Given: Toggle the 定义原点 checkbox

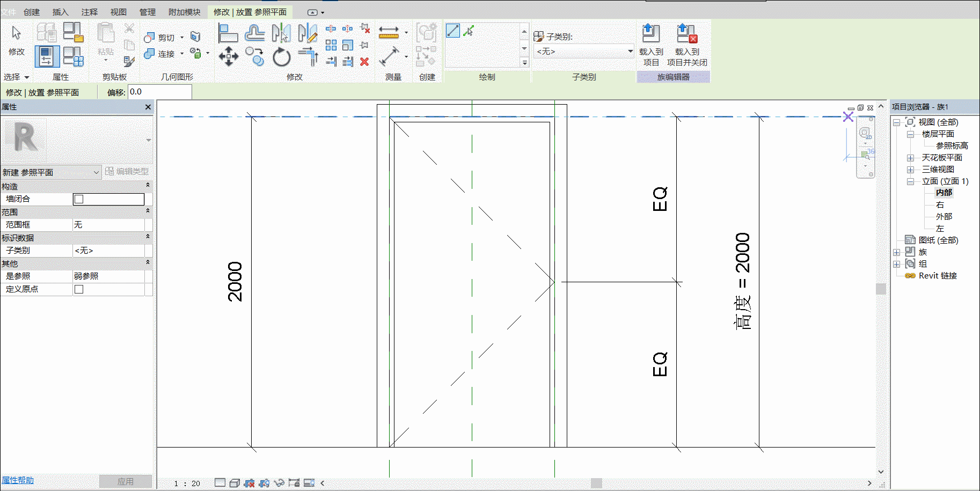Looking at the screenshot, I should tap(79, 289).
